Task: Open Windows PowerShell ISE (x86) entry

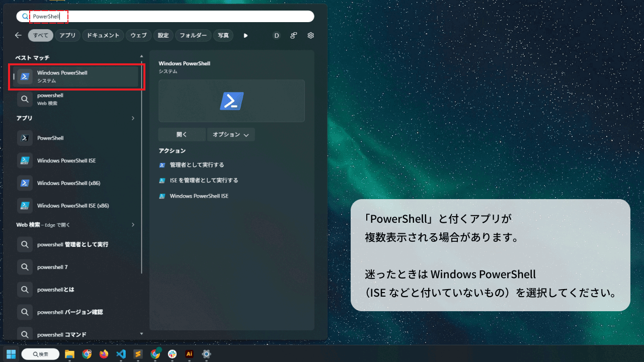Action: point(75,206)
